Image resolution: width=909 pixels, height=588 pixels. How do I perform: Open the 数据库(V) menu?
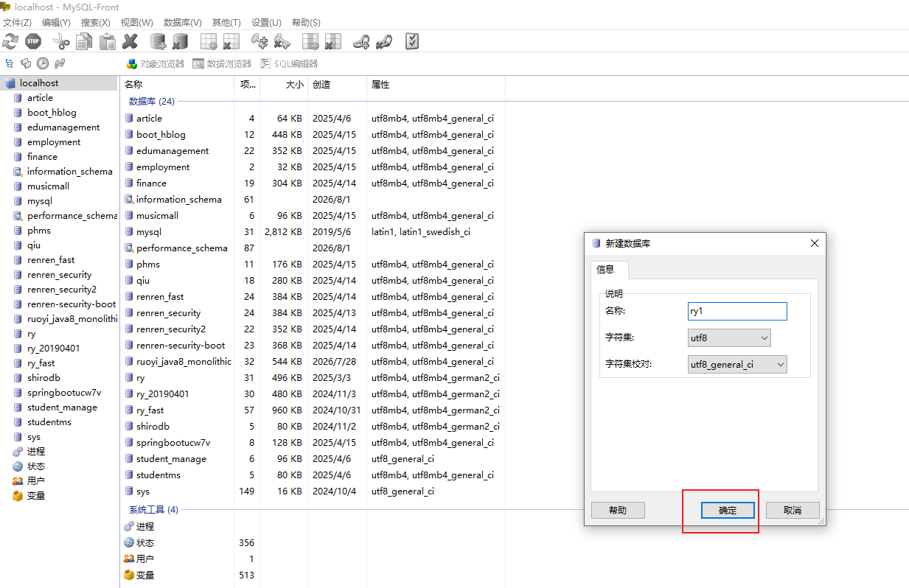[182, 23]
